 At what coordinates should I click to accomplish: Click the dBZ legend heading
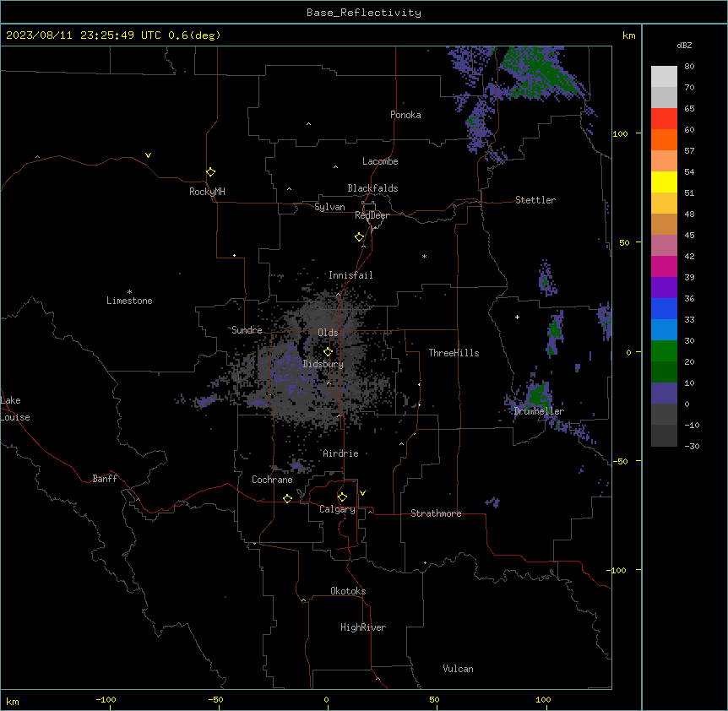pyautogui.click(x=684, y=45)
